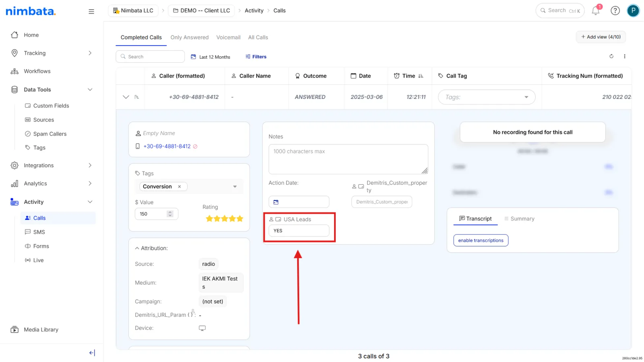Adjust the $ Value stepper arrows
Viewport: 644px width, 362px height.
(x=170, y=214)
